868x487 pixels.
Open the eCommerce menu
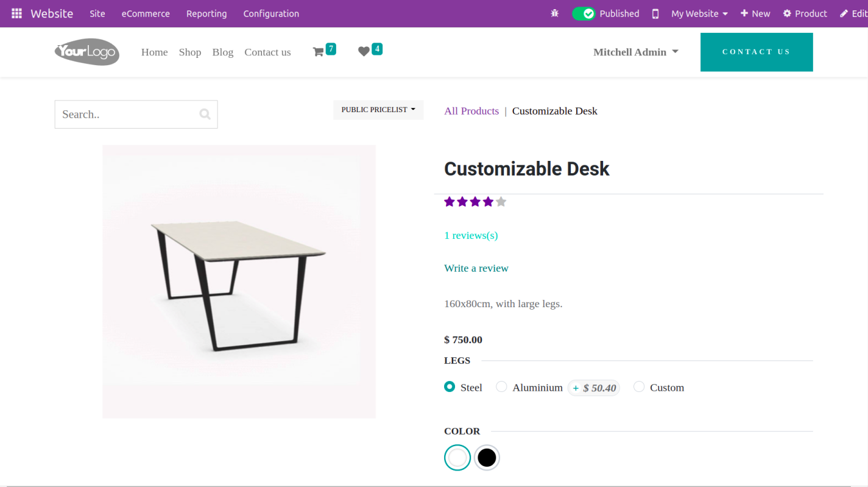(146, 13)
